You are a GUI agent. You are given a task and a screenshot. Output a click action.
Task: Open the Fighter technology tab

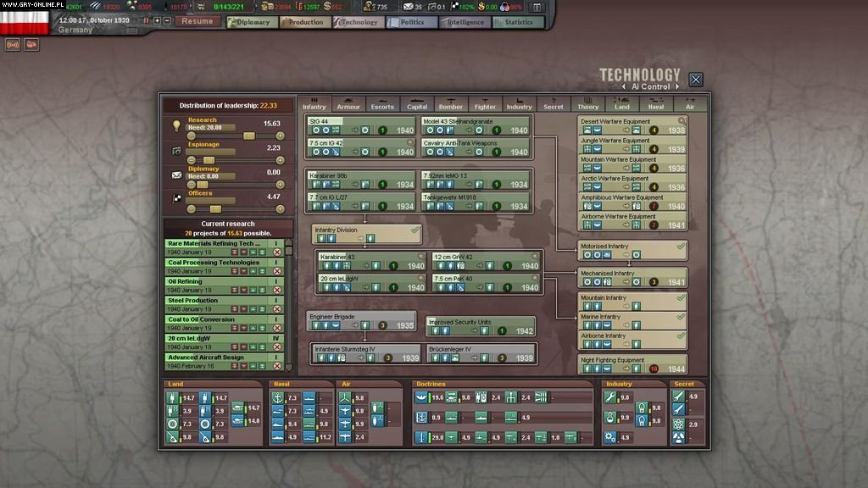pyautogui.click(x=485, y=103)
